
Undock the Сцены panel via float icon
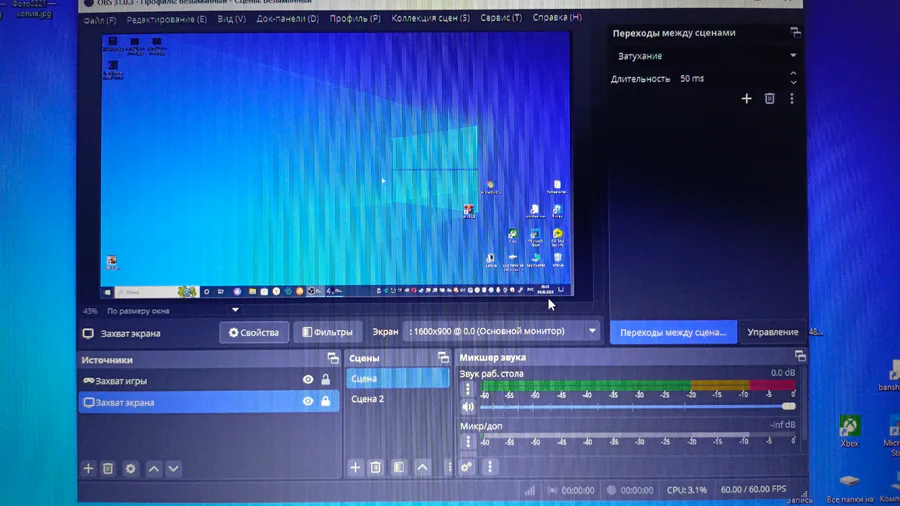point(443,358)
